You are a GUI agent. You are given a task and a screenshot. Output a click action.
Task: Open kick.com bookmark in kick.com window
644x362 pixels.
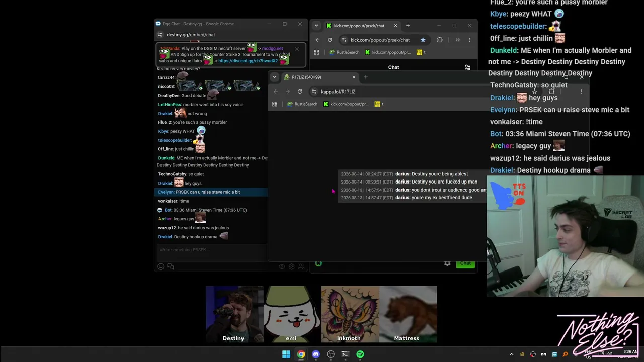[387, 52]
